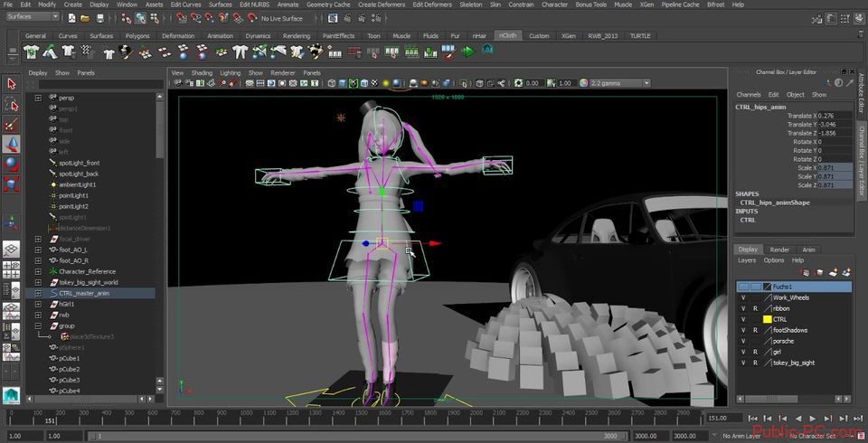This screenshot has height=443, width=868.
Task: Click the four-view layout icon
Action: (12, 269)
